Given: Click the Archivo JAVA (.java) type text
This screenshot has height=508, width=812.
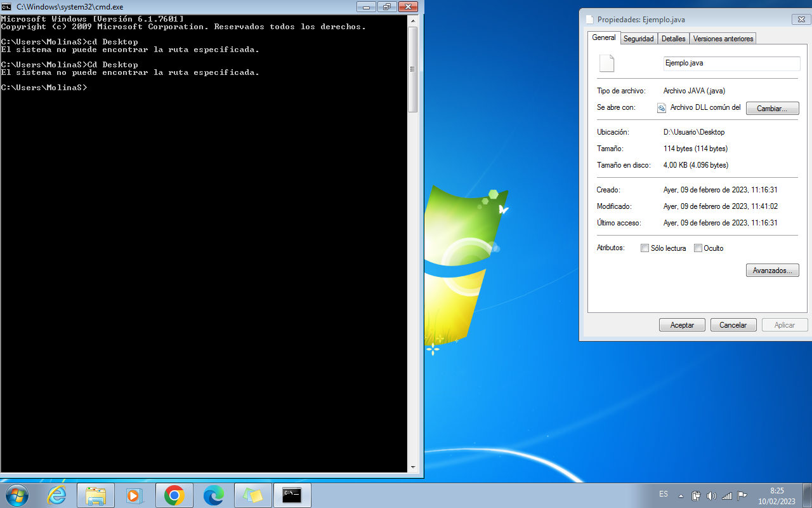Looking at the screenshot, I should (694, 91).
